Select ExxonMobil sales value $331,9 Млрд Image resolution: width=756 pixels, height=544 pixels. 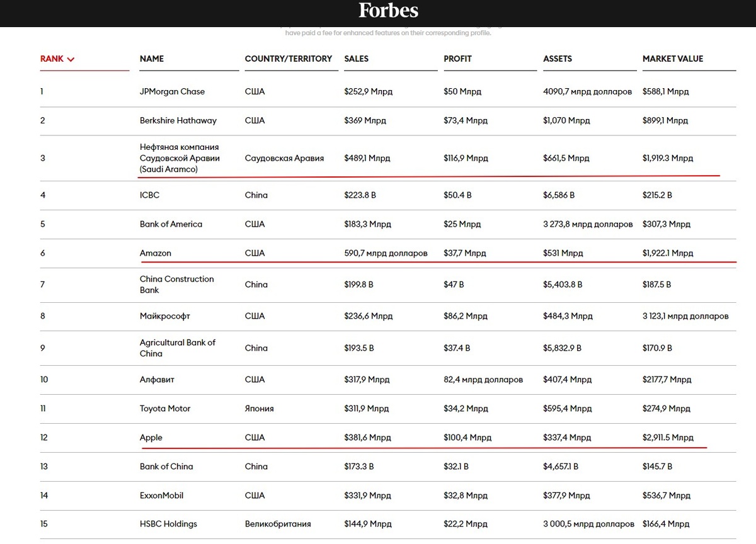tap(368, 496)
